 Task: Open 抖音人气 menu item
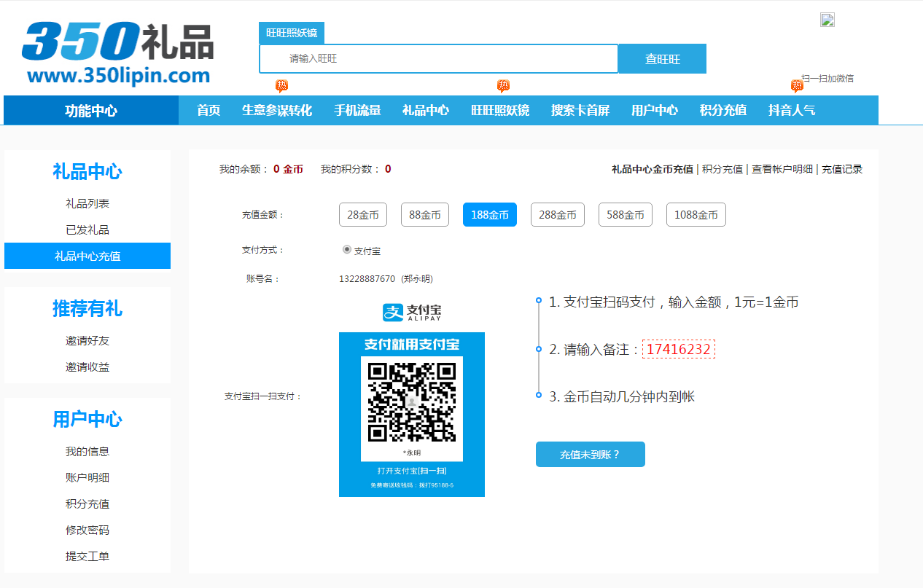pos(792,110)
